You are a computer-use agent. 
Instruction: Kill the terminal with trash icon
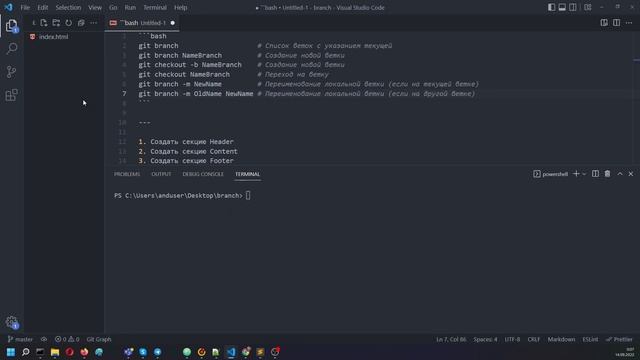click(607, 174)
